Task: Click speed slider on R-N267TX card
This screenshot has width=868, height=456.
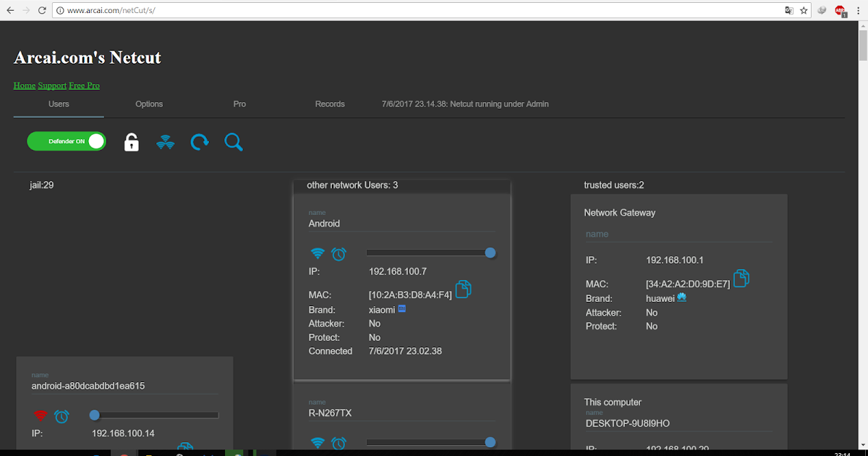Action: [x=430, y=442]
